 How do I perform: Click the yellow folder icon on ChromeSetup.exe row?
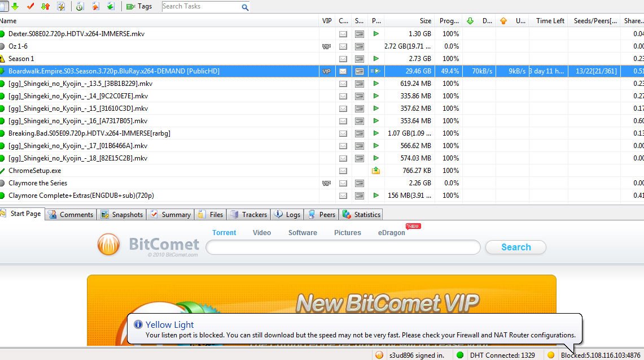coord(376,170)
